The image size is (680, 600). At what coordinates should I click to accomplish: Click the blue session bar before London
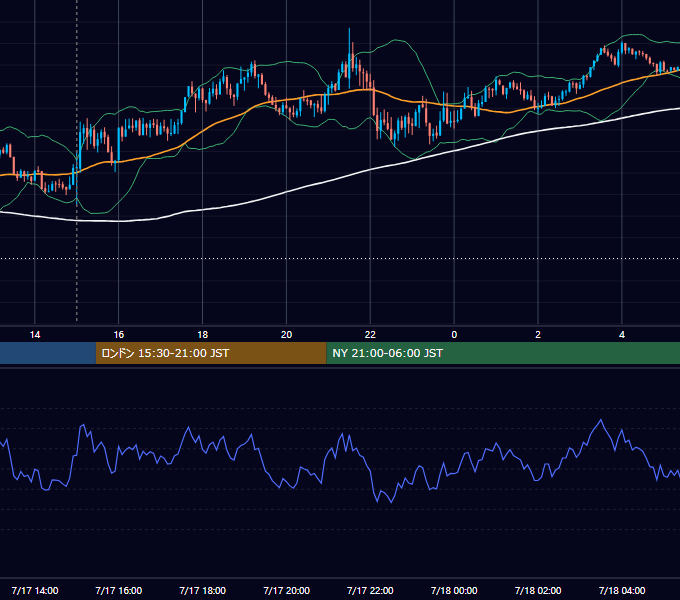[x=48, y=353]
